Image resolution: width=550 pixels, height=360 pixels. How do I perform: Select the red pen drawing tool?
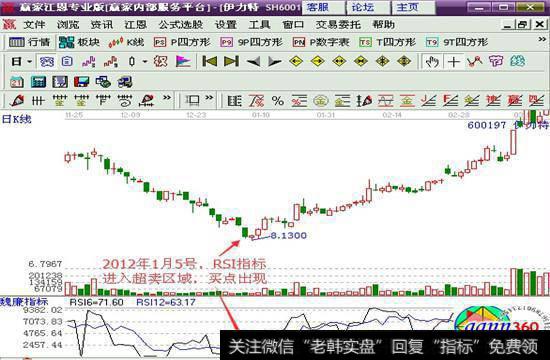[x=17, y=101]
